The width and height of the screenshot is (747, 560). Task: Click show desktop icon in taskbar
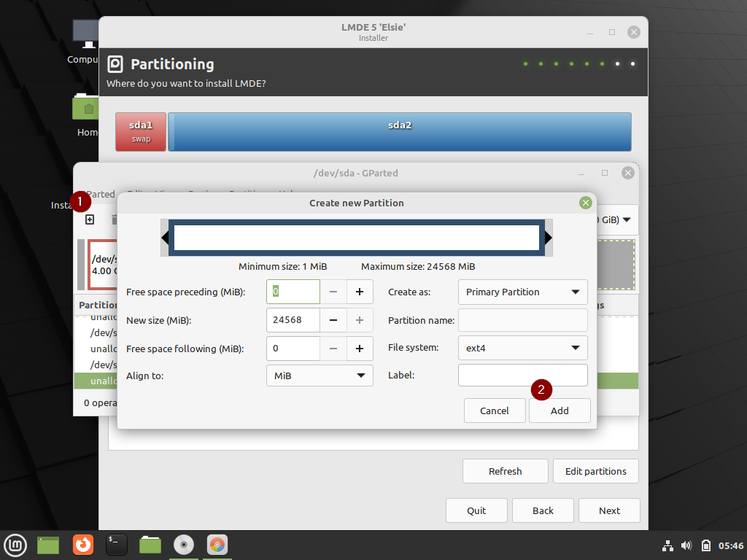pos(48,545)
